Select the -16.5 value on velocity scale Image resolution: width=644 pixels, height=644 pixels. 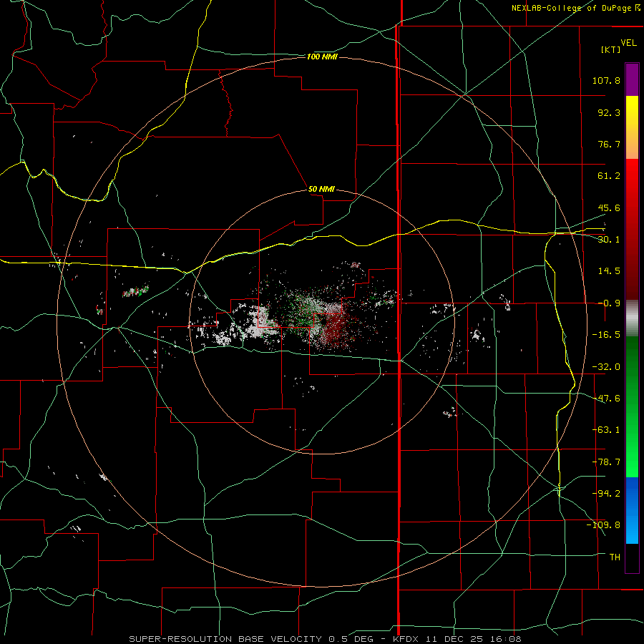[x=606, y=335]
